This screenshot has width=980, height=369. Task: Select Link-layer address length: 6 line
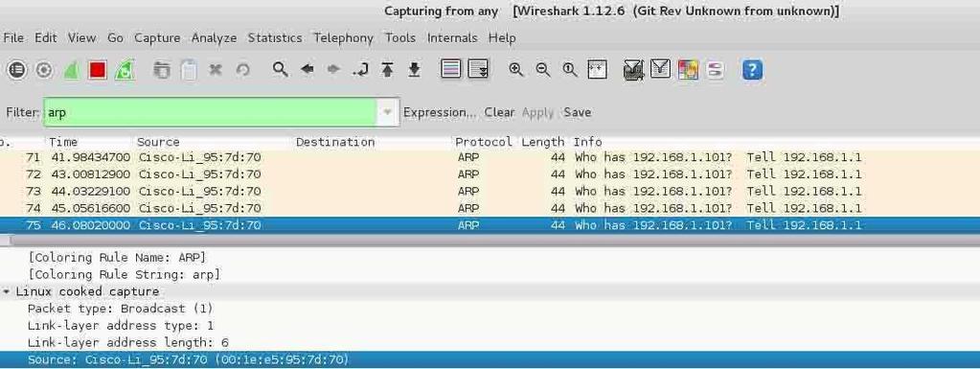(127, 343)
